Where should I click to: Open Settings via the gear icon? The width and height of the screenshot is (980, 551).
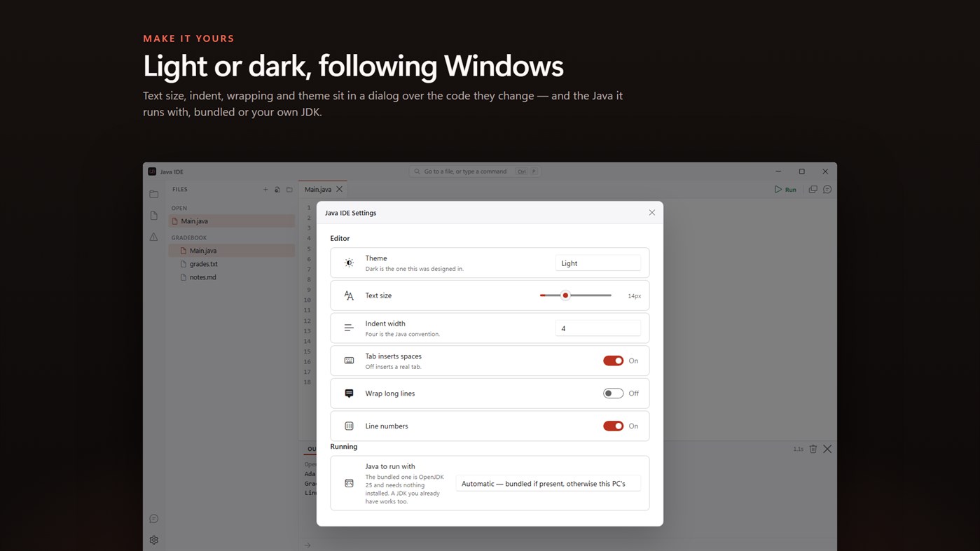click(x=154, y=540)
